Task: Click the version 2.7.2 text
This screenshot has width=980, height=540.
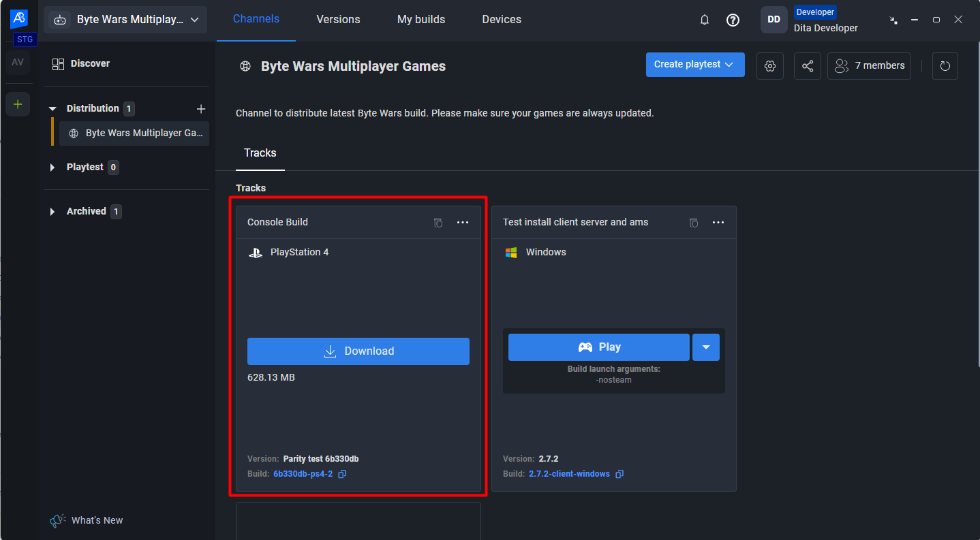Action: click(x=549, y=459)
